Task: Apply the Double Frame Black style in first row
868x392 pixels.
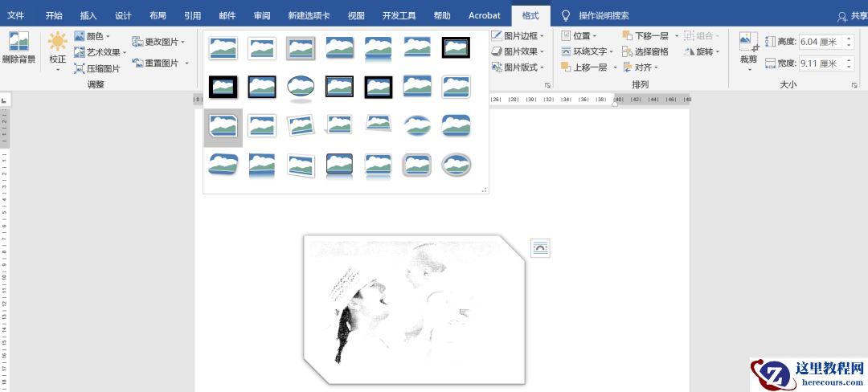Action: tap(457, 47)
